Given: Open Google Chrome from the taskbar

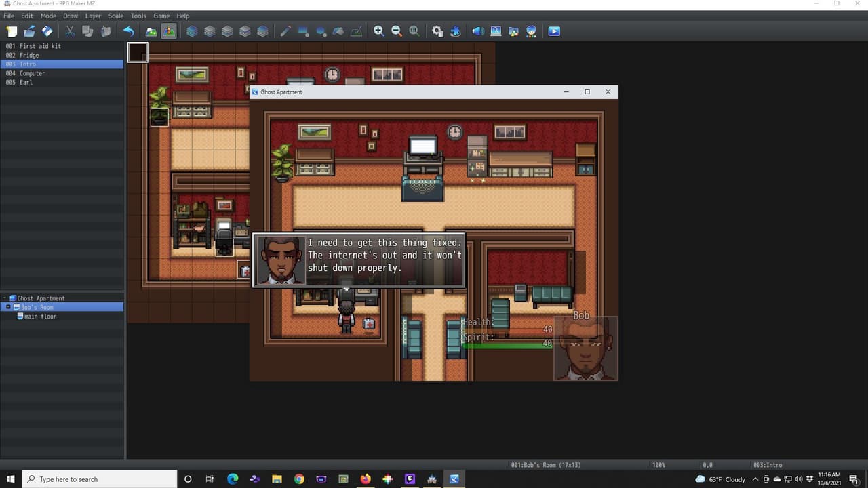Looking at the screenshot, I should pyautogui.click(x=299, y=479).
